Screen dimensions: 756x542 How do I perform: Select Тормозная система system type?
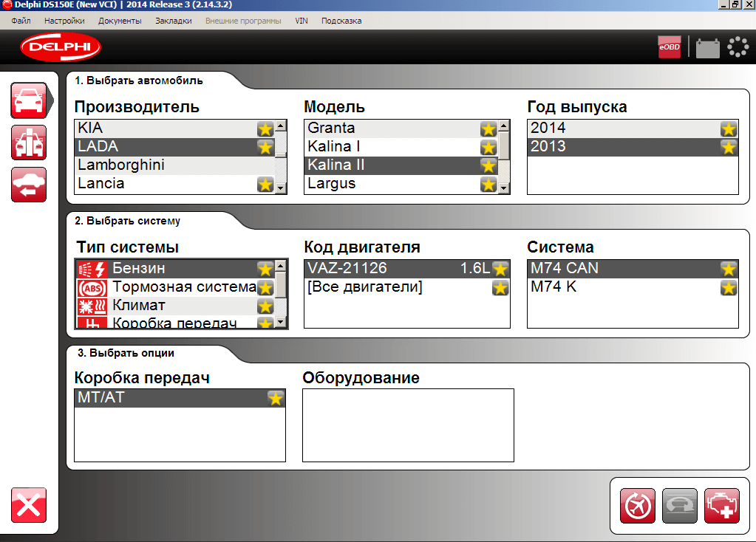[175, 288]
